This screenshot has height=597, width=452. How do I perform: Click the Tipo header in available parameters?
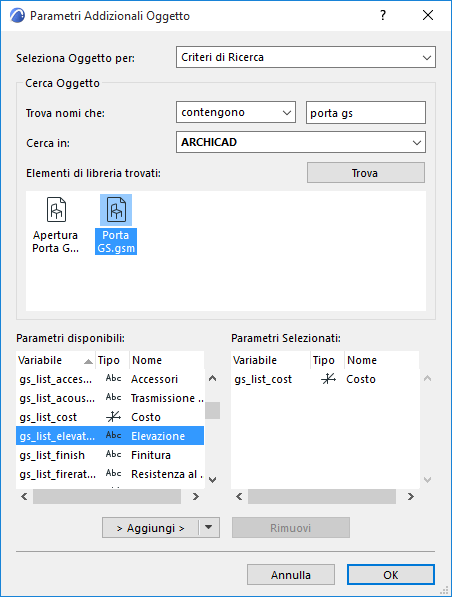point(112,360)
